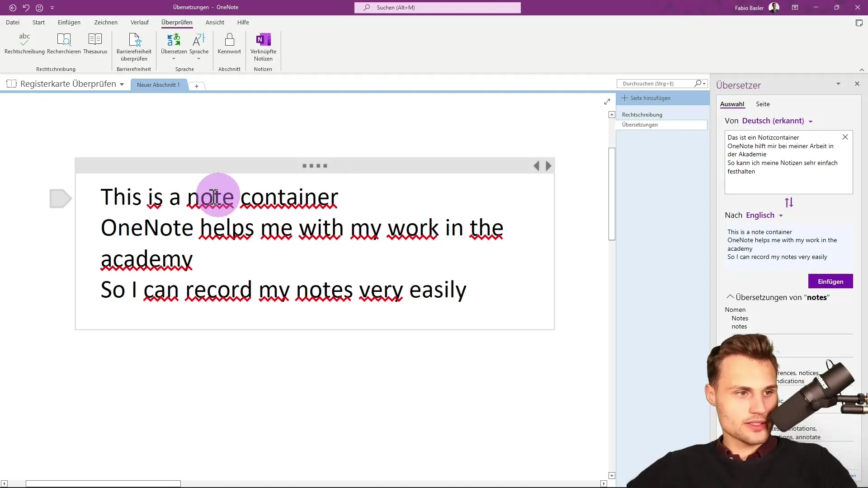Open the Datei menu
This screenshot has width=868, height=488.
coord(13,22)
